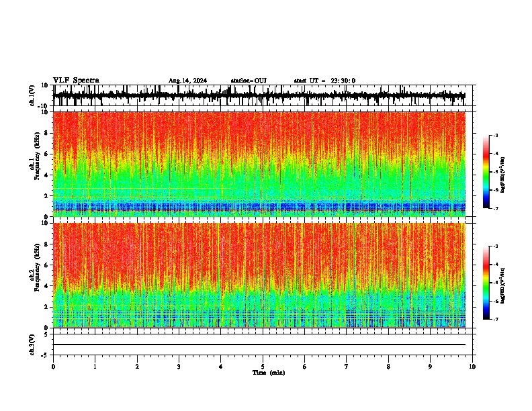Click time axis tick label '9'
The image size is (532, 411).
pos(430,367)
